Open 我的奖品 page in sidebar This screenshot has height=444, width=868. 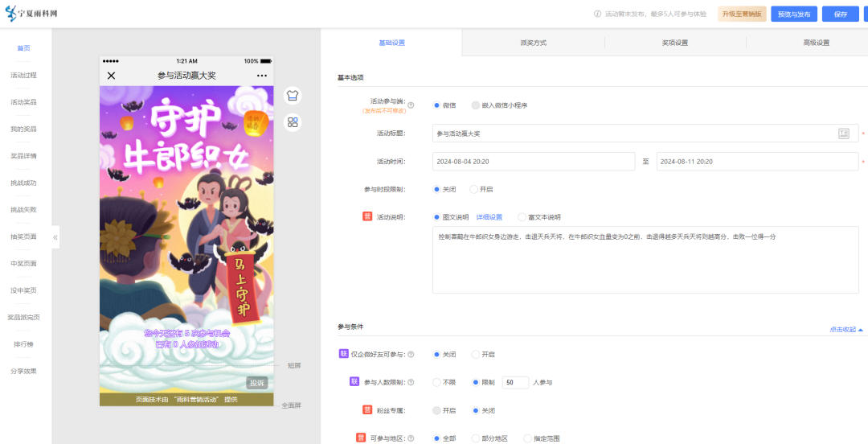24,129
